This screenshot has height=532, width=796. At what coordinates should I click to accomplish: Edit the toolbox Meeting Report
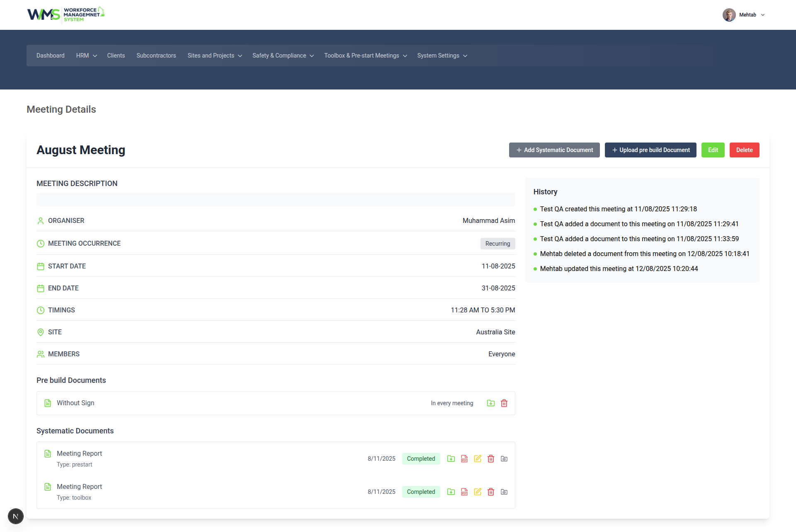(x=478, y=492)
